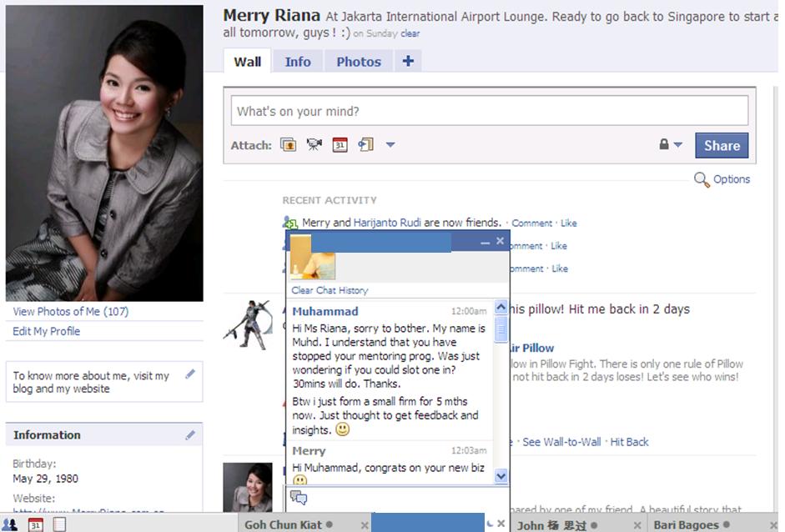Minimize the Muhammad chat window
The height and width of the screenshot is (532, 785).
point(485,242)
